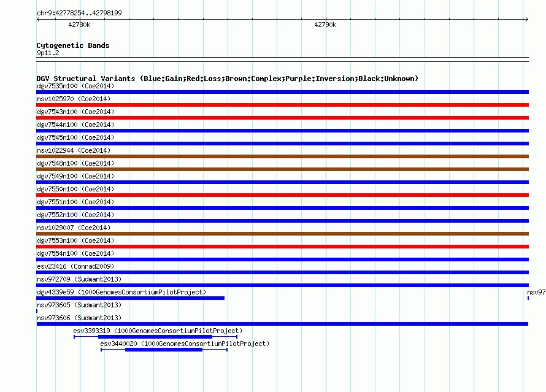
Task: Click the chr9:42778254..42798199 coordinates label
Action: pyautogui.click(x=79, y=13)
